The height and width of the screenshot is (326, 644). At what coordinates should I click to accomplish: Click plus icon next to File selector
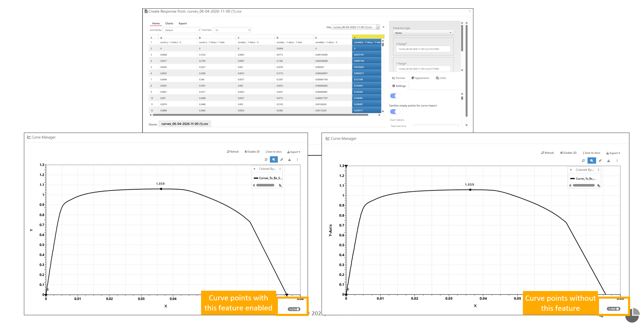point(383,27)
